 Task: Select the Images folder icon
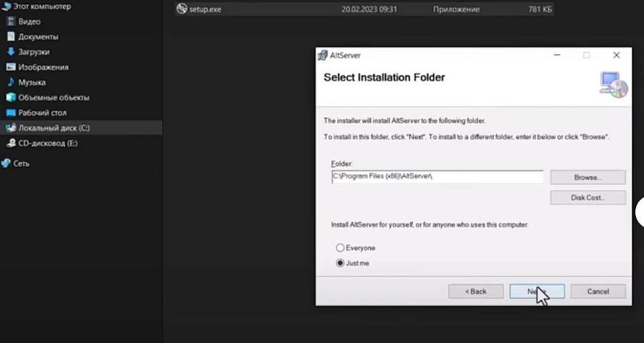(x=11, y=67)
